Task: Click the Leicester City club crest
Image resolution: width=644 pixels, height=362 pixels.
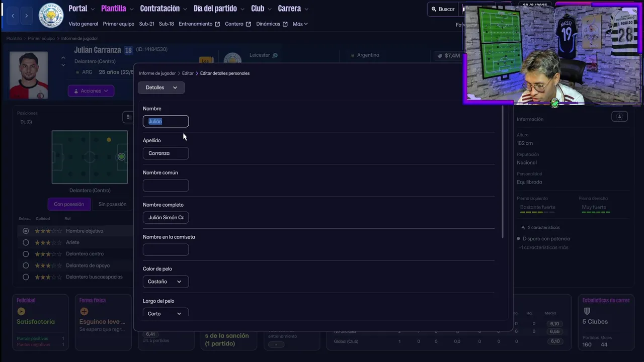Action: pyautogui.click(x=51, y=15)
